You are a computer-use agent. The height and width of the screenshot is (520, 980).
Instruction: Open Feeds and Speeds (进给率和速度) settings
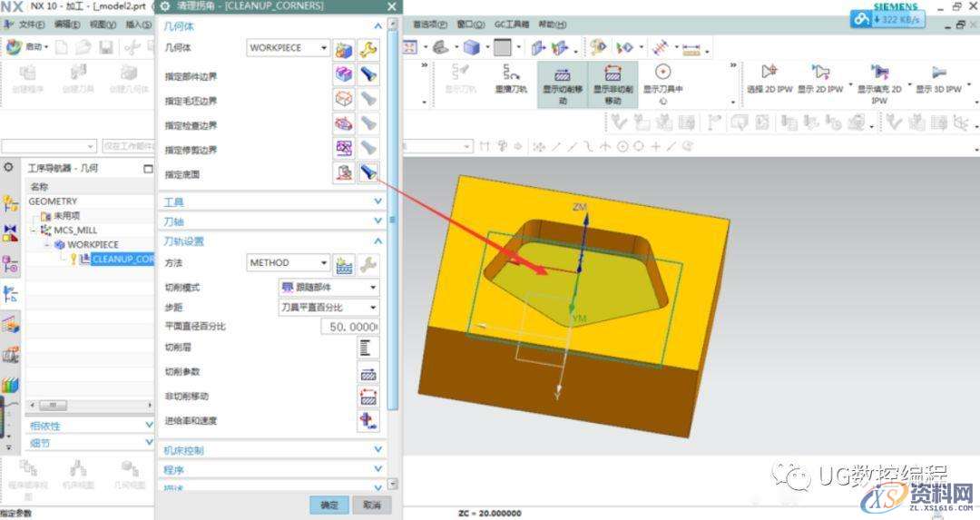point(367,421)
